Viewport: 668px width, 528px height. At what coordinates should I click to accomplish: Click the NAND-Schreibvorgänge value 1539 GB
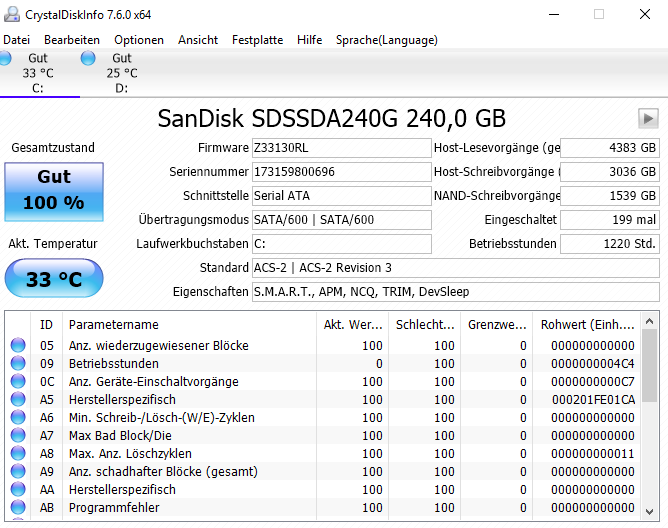tap(610, 196)
